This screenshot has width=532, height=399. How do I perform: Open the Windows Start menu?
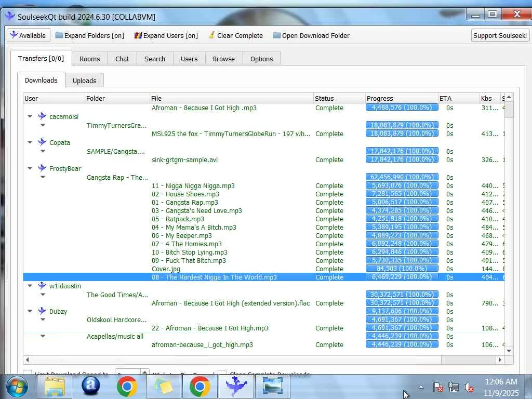coord(17,387)
